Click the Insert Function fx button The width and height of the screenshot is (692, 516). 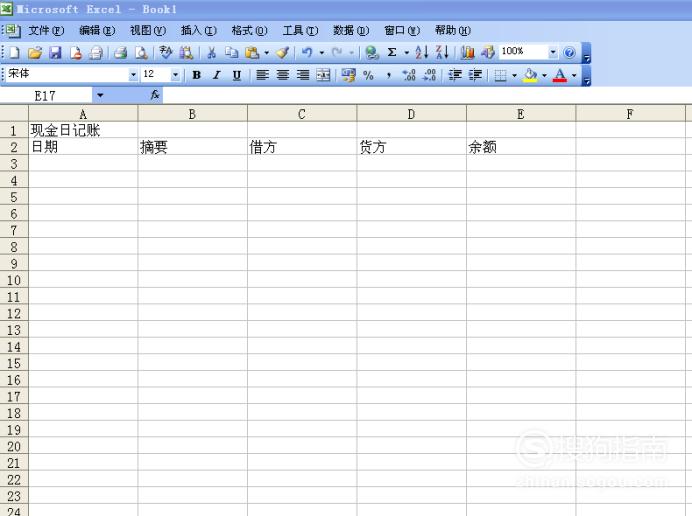click(155, 95)
